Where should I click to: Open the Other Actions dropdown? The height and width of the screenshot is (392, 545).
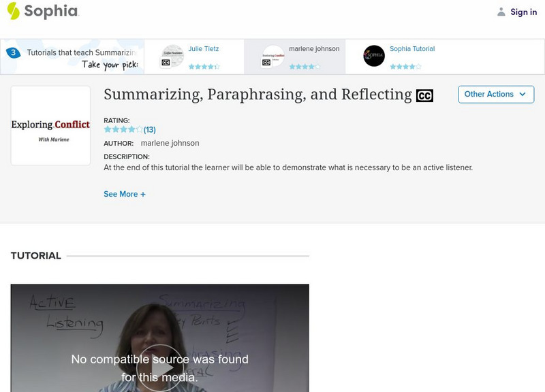496,95
